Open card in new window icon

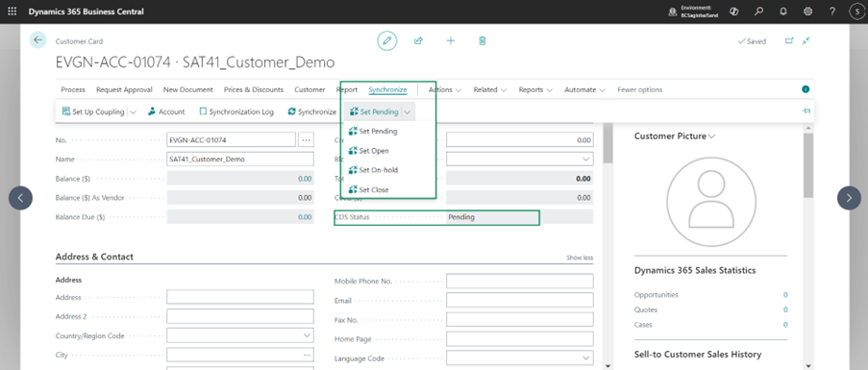pyautogui.click(x=789, y=41)
